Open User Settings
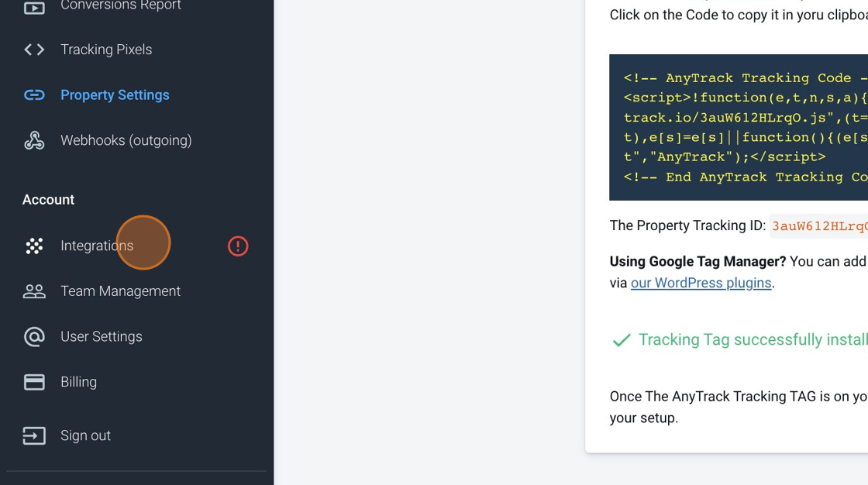 (102, 336)
